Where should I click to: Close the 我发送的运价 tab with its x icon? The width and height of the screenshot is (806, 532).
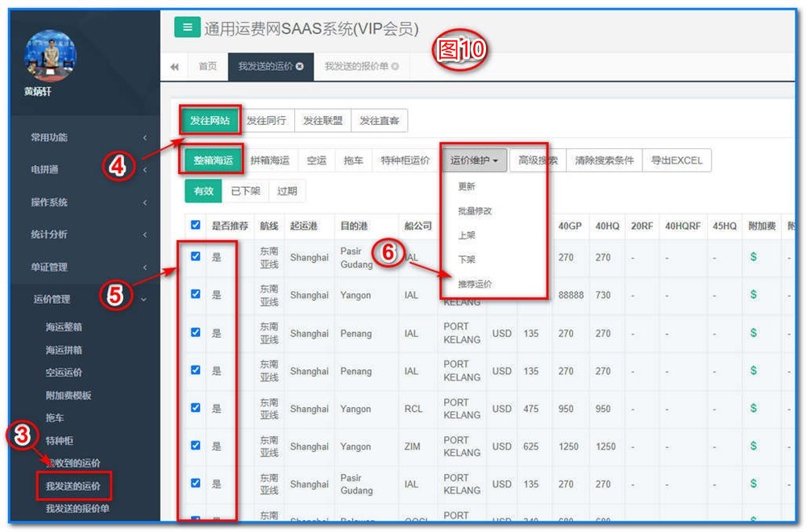tap(300, 67)
